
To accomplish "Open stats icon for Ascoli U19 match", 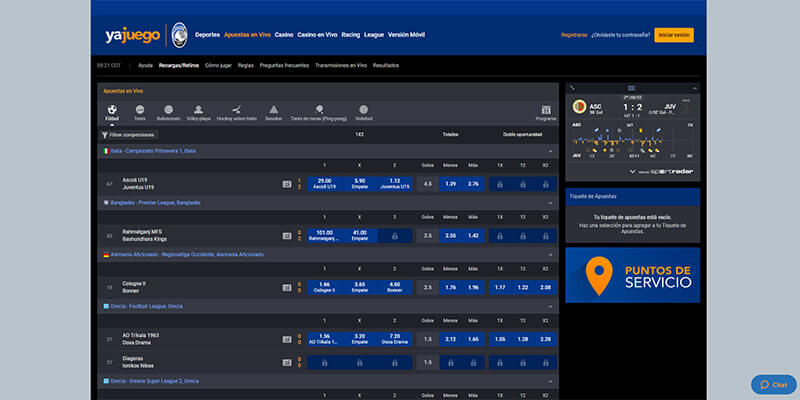I will click(287, 184).
